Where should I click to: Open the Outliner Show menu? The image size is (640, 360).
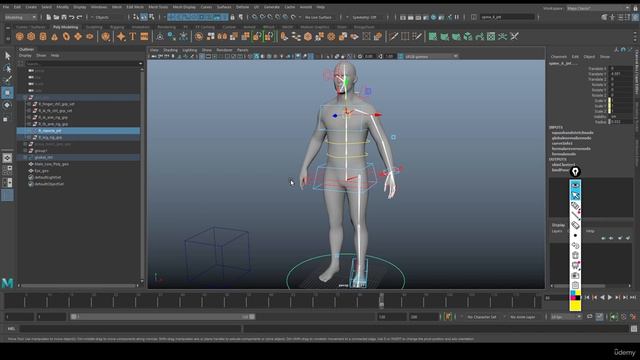click(x=41, y=55)
